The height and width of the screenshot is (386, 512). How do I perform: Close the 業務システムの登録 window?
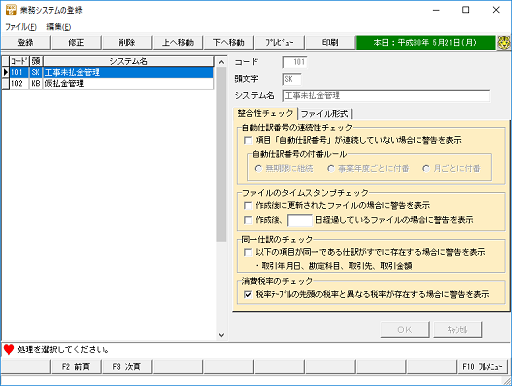(496, 10)
